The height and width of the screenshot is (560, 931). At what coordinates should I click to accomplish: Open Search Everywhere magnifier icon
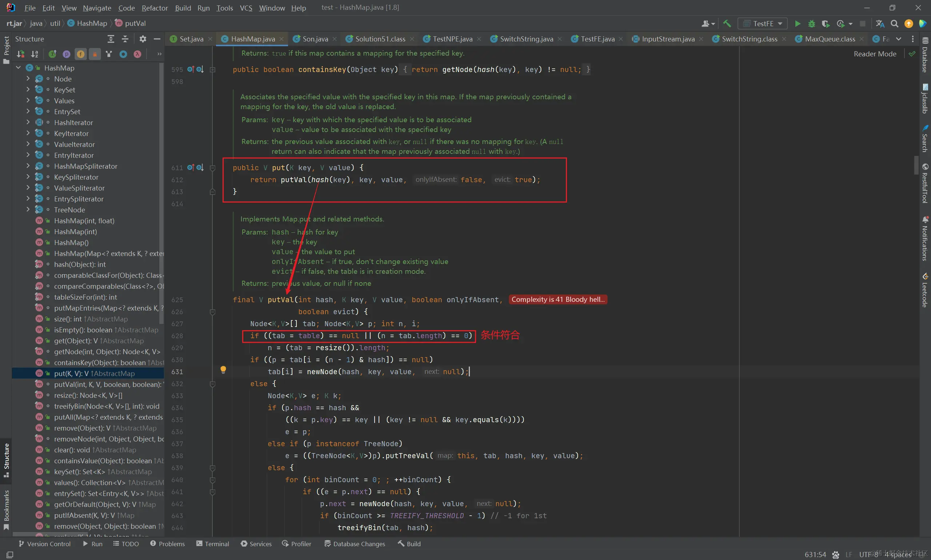[x=894, y=23]
